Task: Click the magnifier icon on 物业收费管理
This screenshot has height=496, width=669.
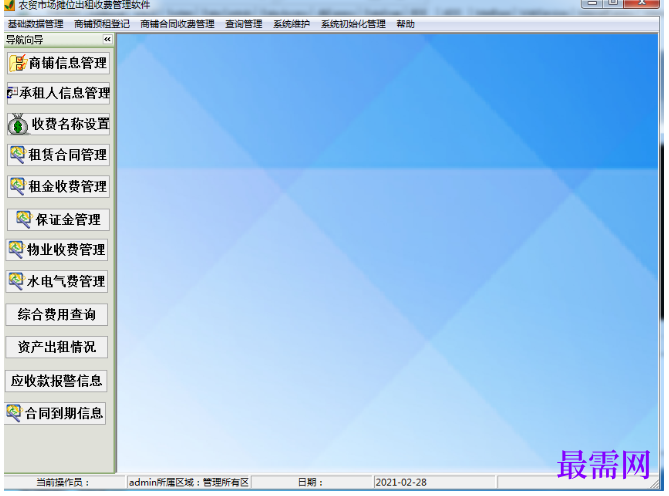Action: click(x=16, y=250)
